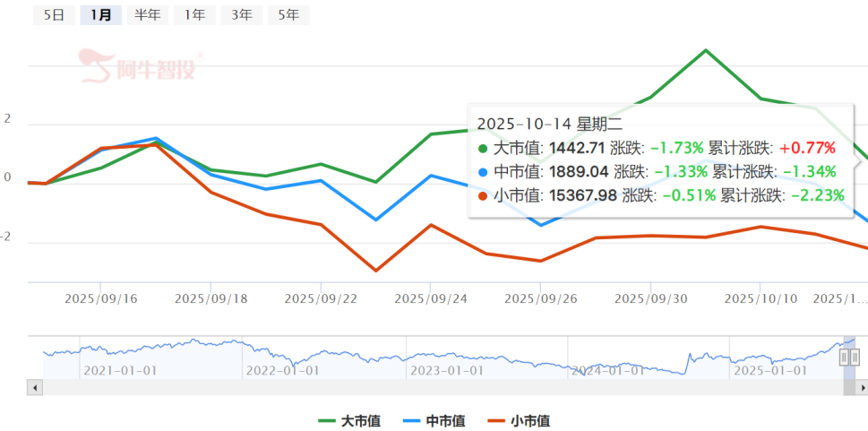Select the 半年 range tab
Screen dimensions: 868x431
[x=148, y=14]
